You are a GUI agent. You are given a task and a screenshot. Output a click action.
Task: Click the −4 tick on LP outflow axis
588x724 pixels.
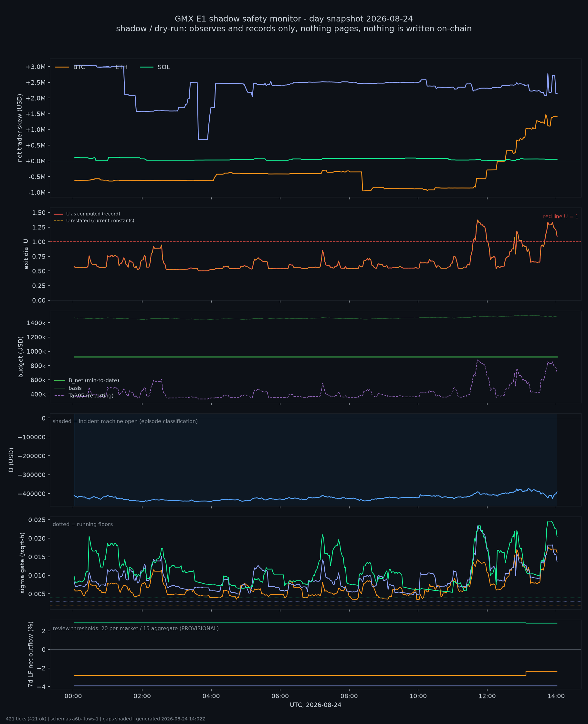41,687
